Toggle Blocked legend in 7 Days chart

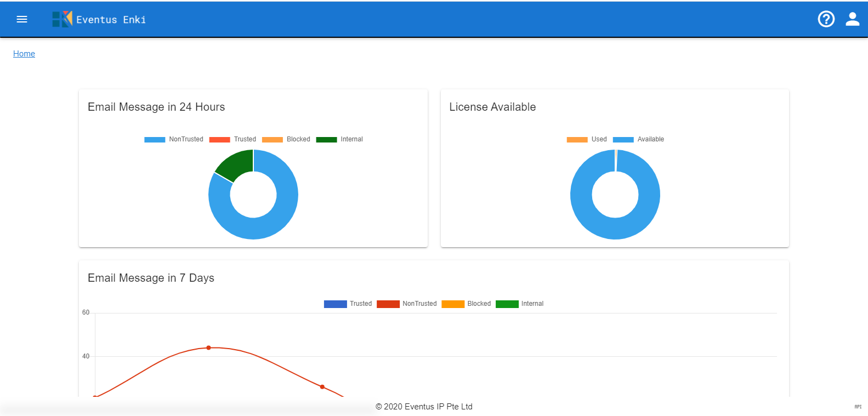click(x=466, y=304)
